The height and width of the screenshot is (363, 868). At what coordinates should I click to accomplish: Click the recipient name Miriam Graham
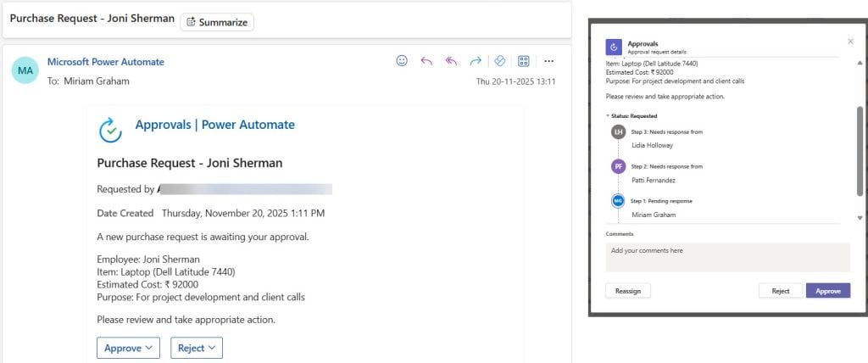click(x=97, y=81)
